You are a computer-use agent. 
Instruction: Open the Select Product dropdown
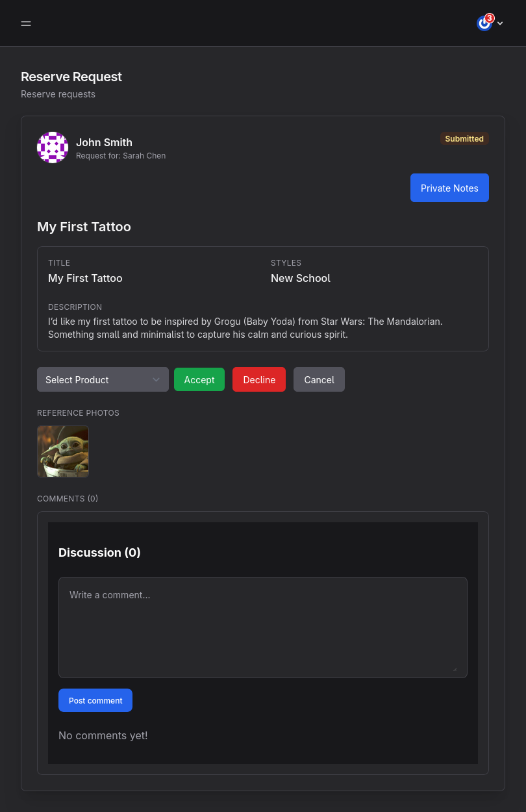coord(103,379)
